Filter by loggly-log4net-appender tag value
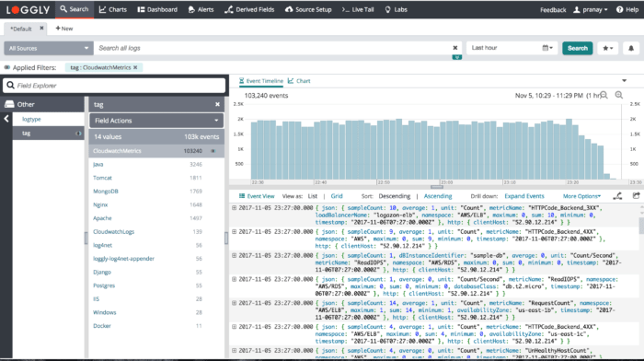Image resolution: width=644 pixels, height=361 pixels. (123, 259)
